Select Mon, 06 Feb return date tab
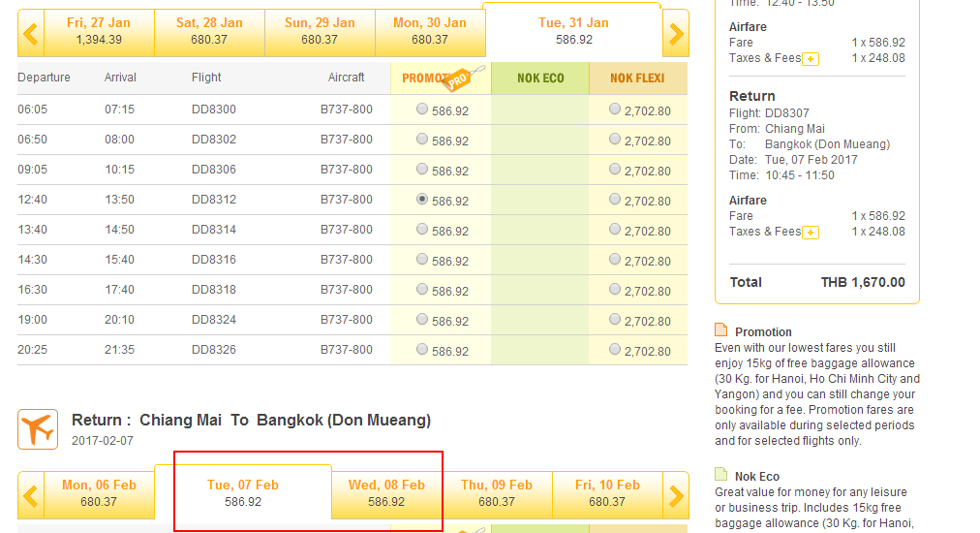Viewport: 980px width, 533px height. pyautogui.click(x=99, y=493)
